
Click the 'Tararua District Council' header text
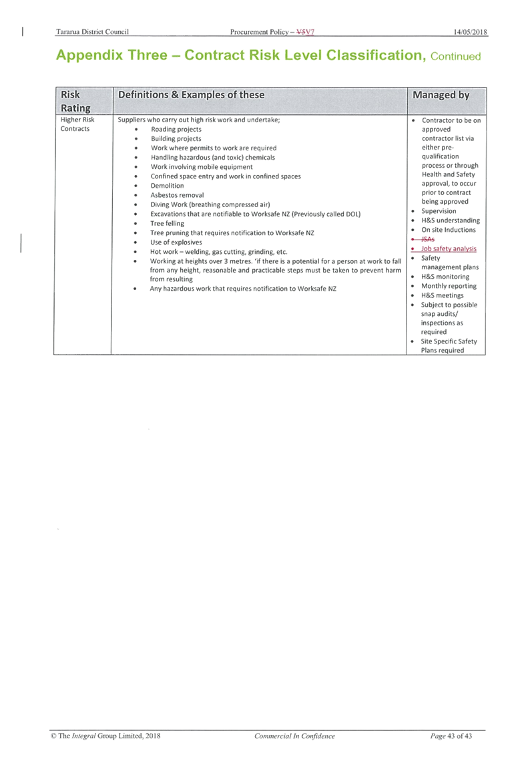pyautogui.click(x=92, y=32)
